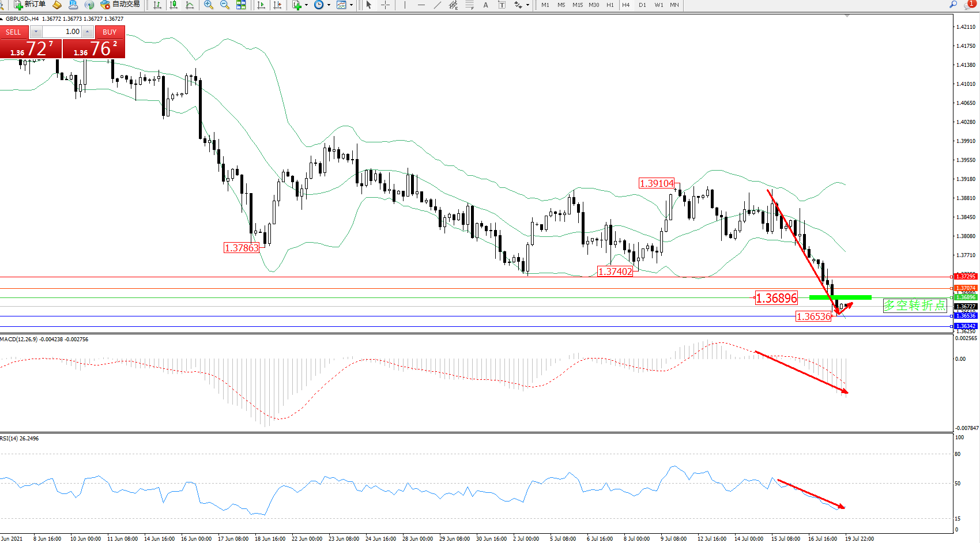Viewport: 980px width, 543px height.
Task: Click the Zoom In magnifier icon
Action: (209, 5)
